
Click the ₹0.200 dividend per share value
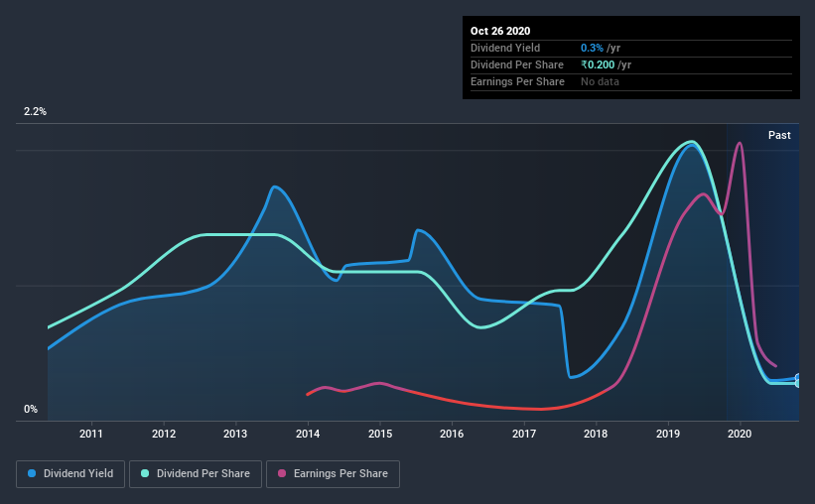click(598, 64)
